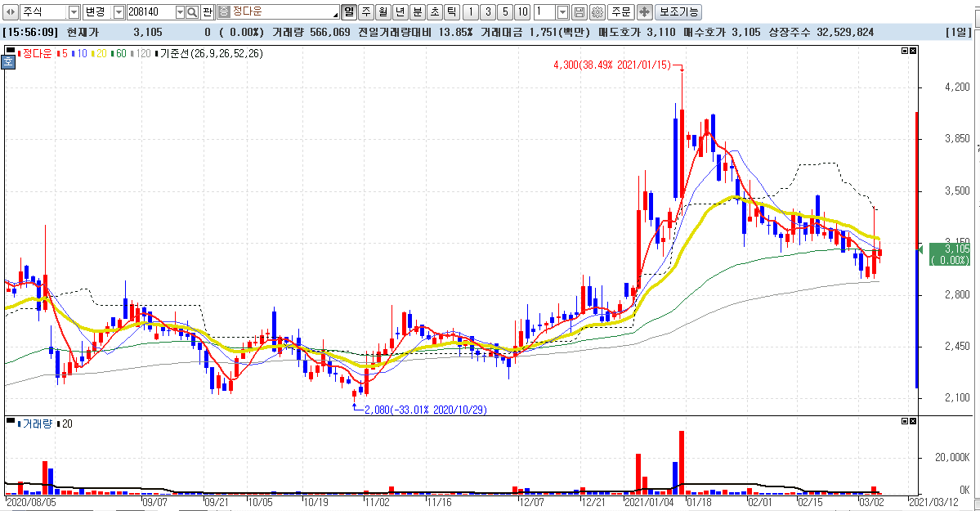Toggle the crosshair move tool icon
980x511 pixels.
(645, 12)
